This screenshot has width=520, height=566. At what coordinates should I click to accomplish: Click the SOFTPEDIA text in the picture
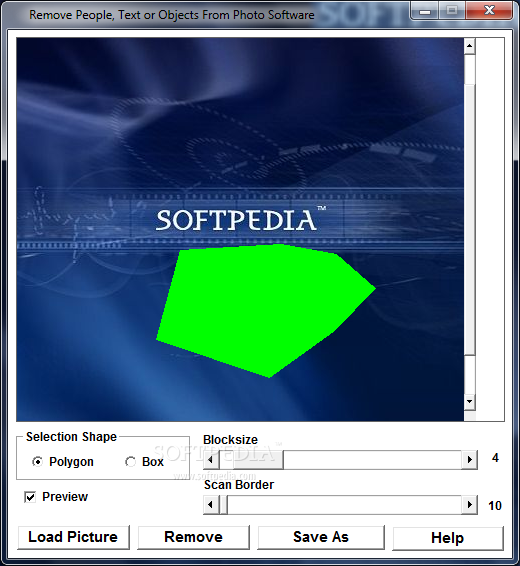coord(236,220)
